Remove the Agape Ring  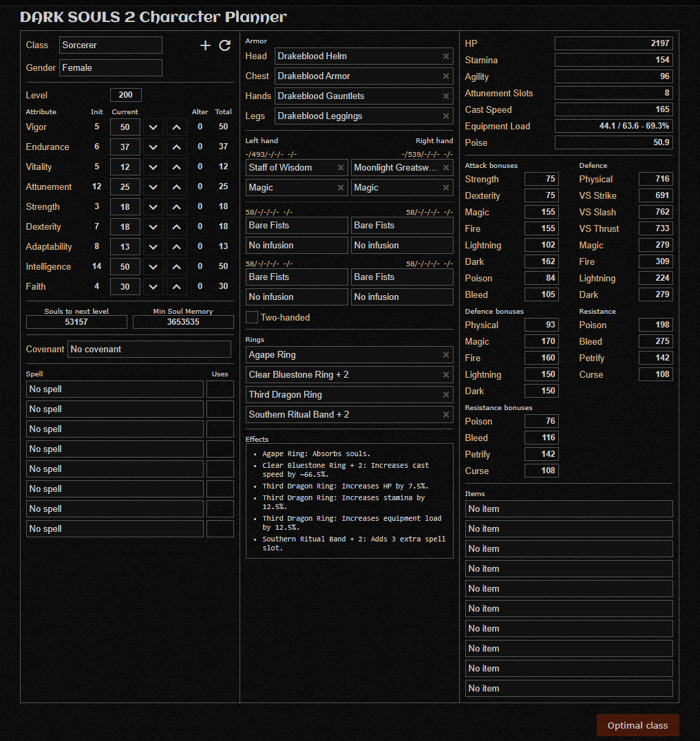pos(446,355)
